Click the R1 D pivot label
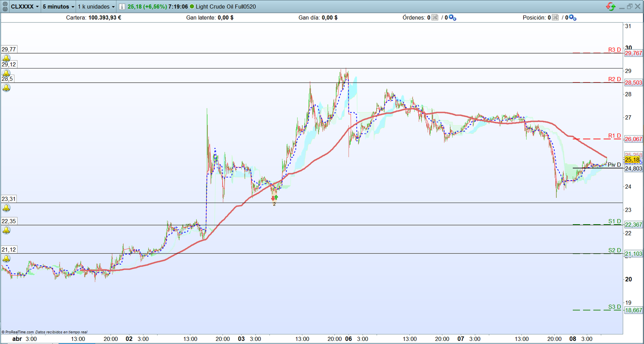Image resolution: width=644 pixels, height=344 pixels. click(x=614, y=136)
